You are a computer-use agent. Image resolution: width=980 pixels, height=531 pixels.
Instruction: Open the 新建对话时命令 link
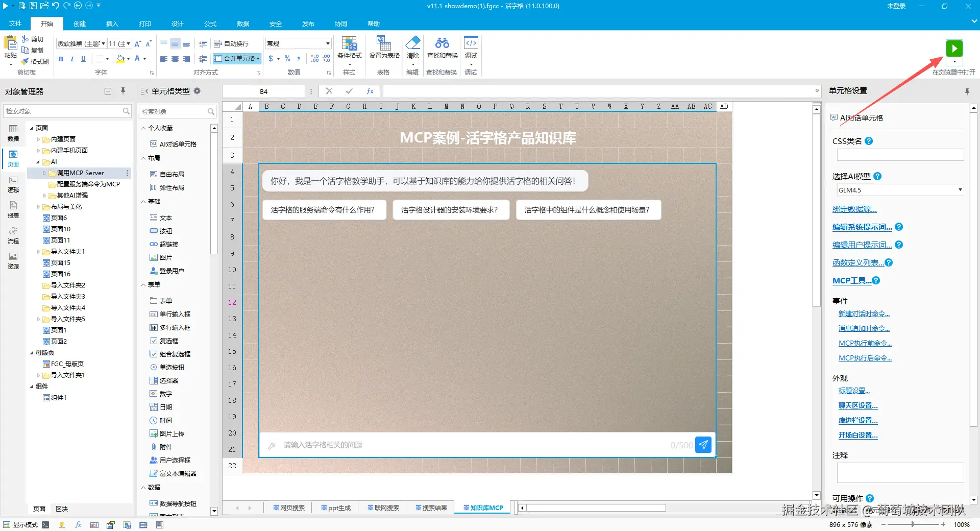864,314
